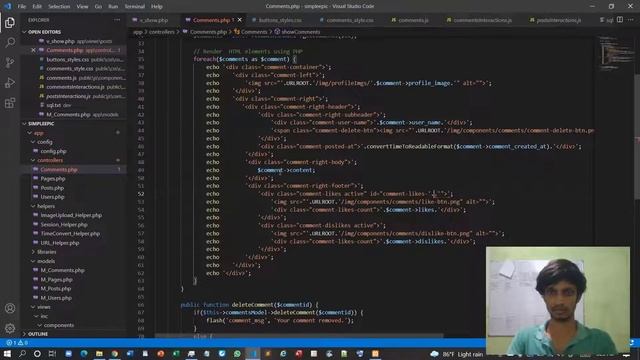640x360 pixels.
Task: Open the Extensions view
Action: (10, 102)
